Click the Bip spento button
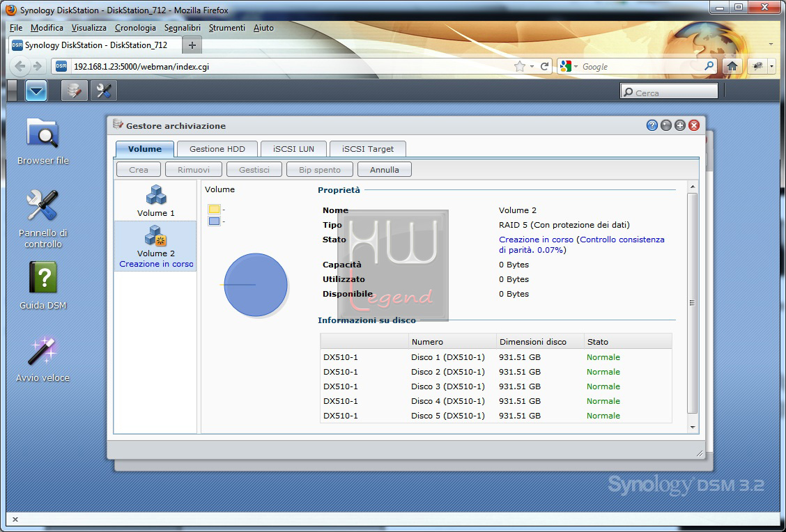This screenshot has height=532, width=786. tap(320, 170)
